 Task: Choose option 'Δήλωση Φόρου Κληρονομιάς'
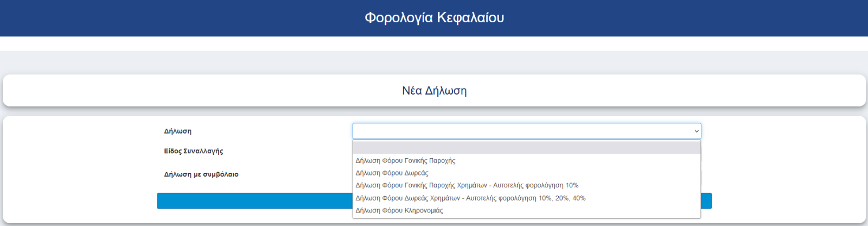tap(527, 211)
